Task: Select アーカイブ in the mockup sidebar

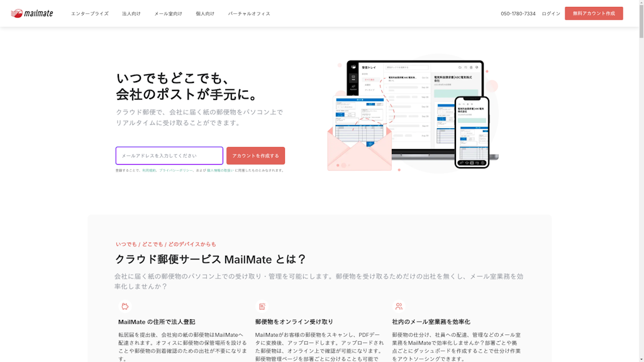Action: pyautogui.click(x=369, y=90)
